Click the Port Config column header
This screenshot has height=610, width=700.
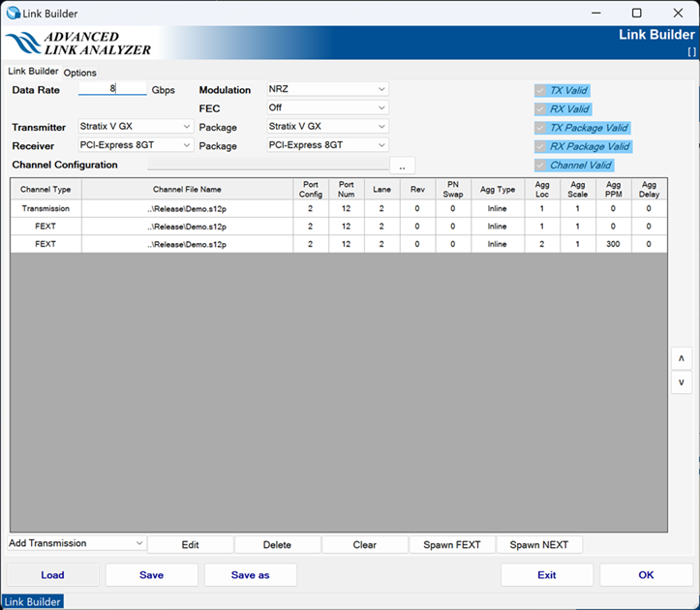tap(311, 190)
